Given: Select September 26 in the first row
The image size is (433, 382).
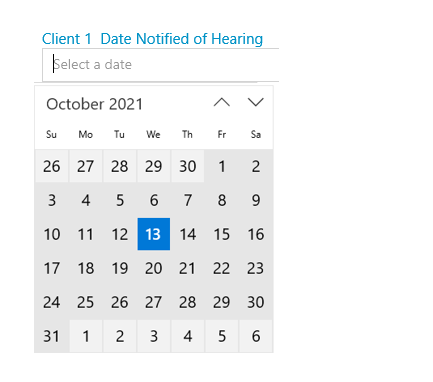Looking at the screenshot, I should (52, 166).
